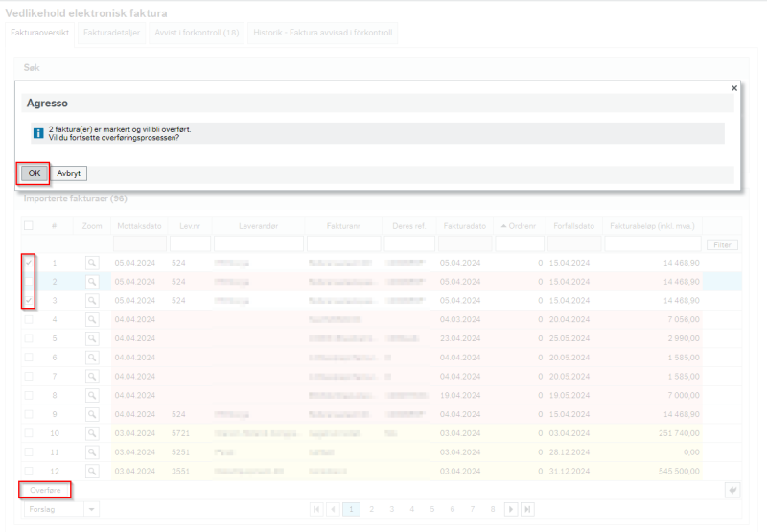Screen dimensions: 767x532
Task: Click the Leverandør filter input
Action: (259, 243)
